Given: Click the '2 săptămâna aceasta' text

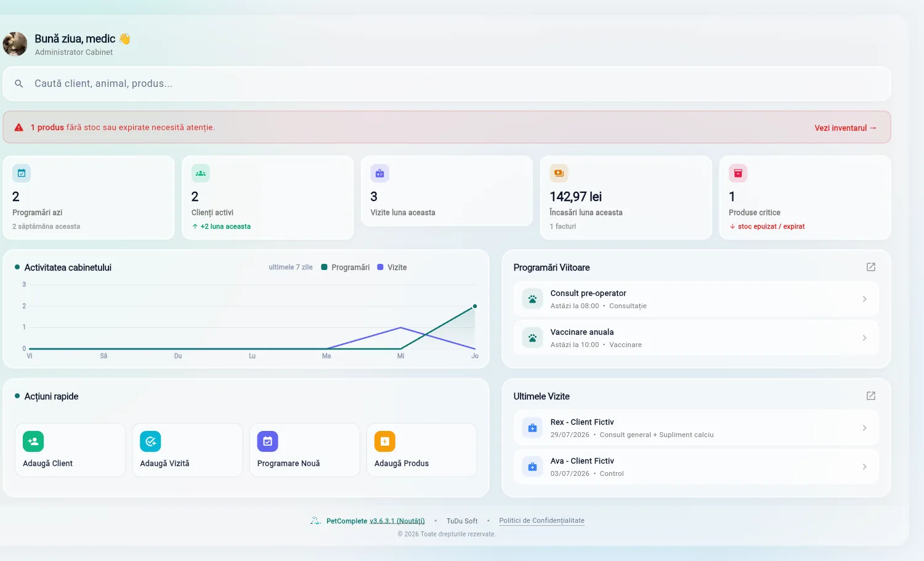Looking at the screenshot, I should [x=46, y=227].
